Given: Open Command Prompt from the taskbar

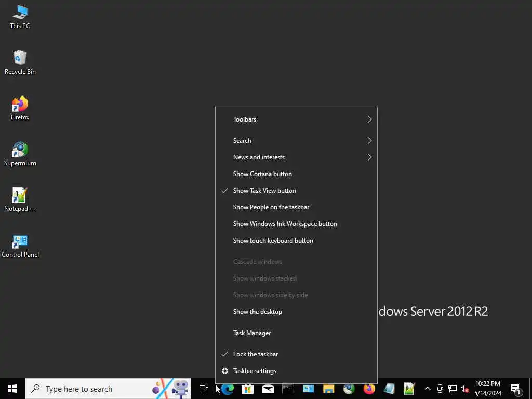Looking at the screenshot, I should coord(288,389).
